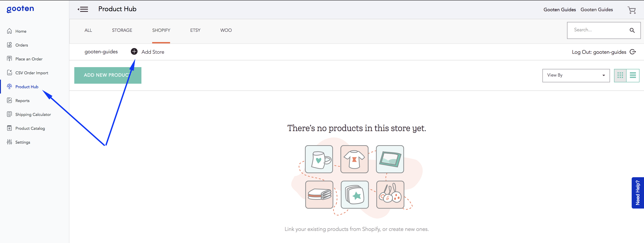Click the Home house icon in the sidebar
644x243 pixels.
9,31
